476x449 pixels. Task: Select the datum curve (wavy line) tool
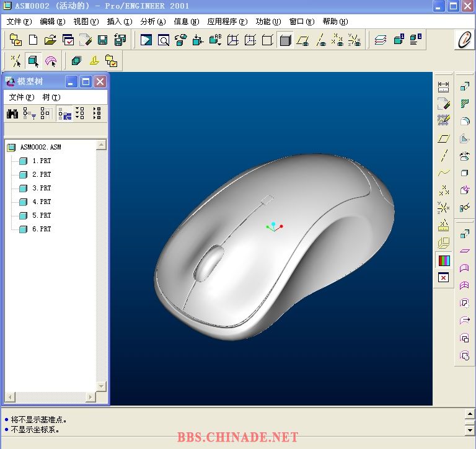coord(443,174)
